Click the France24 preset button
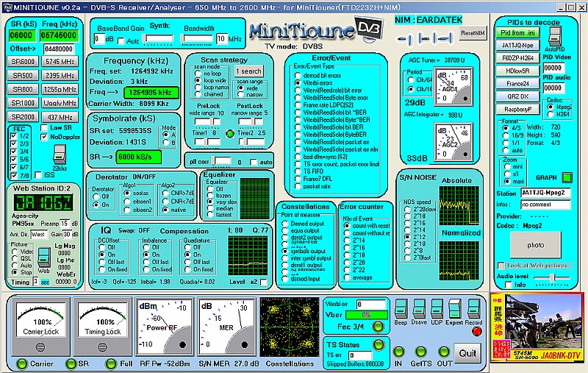Screen dimensions: 588x373 point(517,84)
